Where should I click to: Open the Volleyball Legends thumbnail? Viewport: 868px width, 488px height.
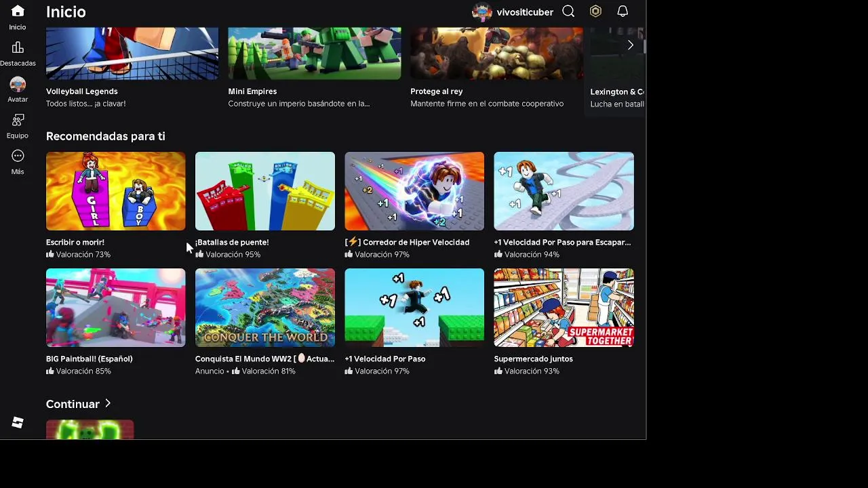[132, 54]
